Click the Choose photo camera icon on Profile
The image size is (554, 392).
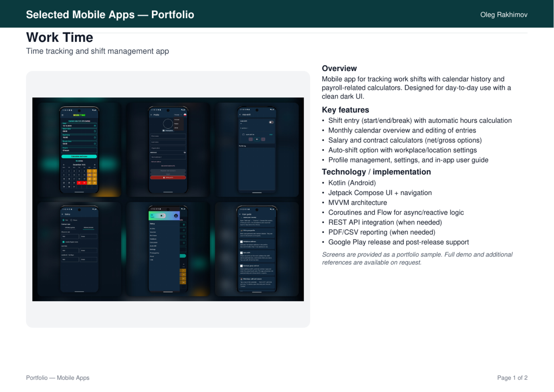click(x=164, y=130)
